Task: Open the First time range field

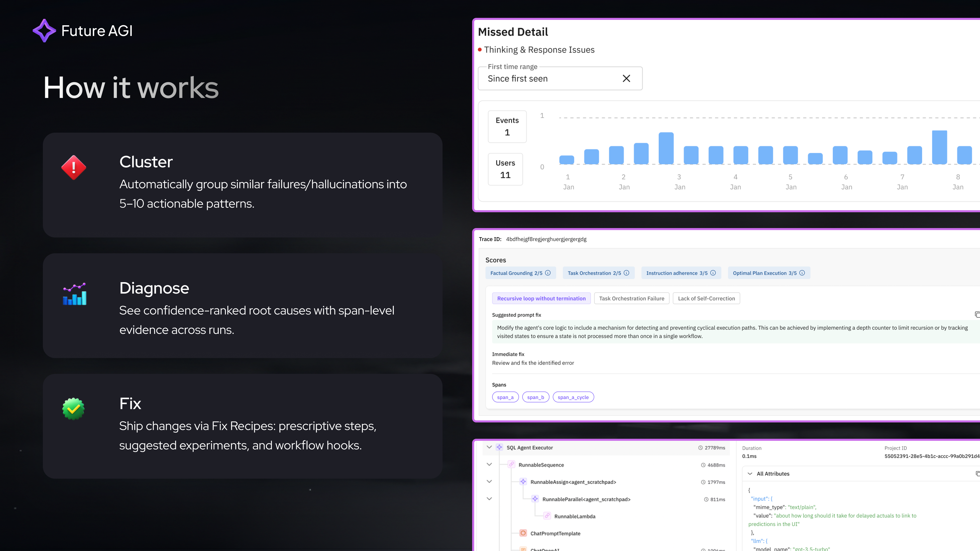Action: coord(548,78)
